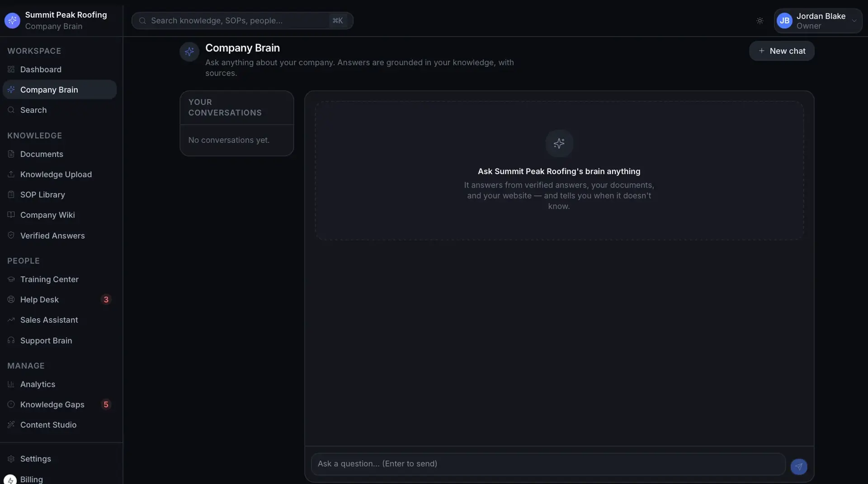
Task: Expand the Jordan Blake account chevron
Action: [854, 21]
